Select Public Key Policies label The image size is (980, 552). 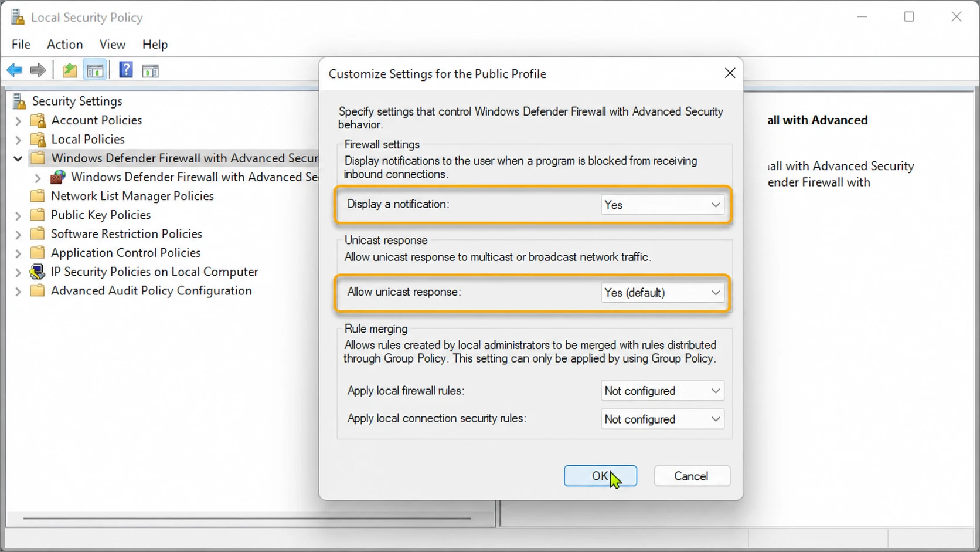[x=101, y=215]
